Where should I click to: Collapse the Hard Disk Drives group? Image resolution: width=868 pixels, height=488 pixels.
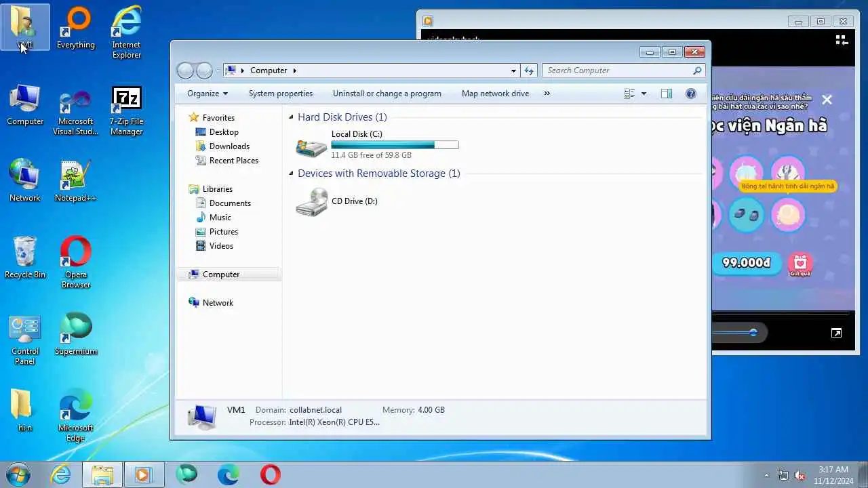tap(292, 117)
